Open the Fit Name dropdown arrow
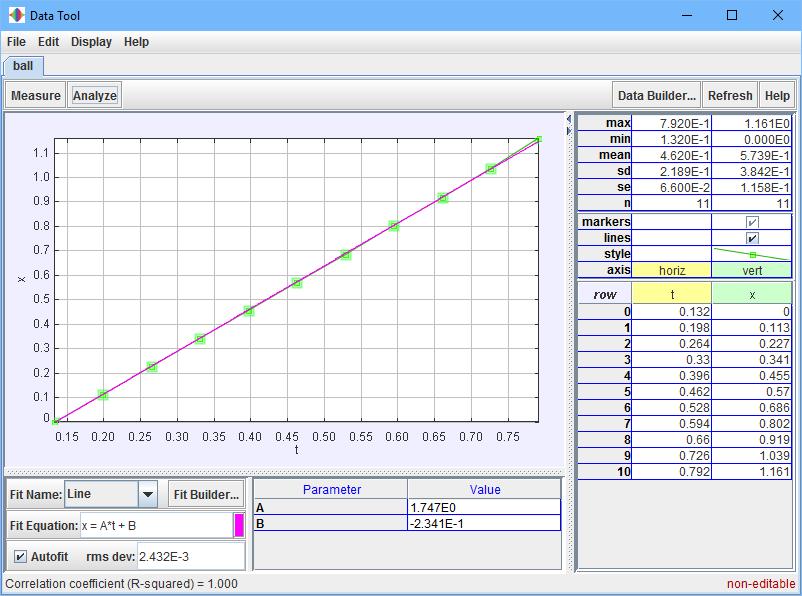 pos(148,494)
